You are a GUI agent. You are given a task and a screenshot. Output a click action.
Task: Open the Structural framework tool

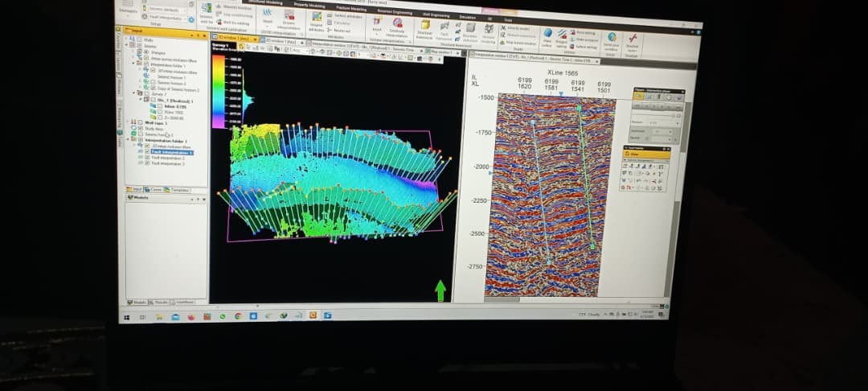[425, 30]
